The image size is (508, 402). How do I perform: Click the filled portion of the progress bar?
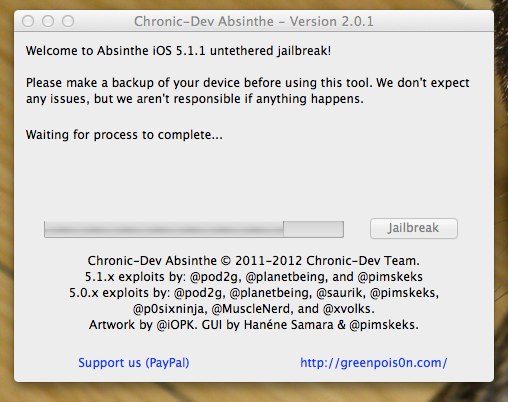click(164, 229)
